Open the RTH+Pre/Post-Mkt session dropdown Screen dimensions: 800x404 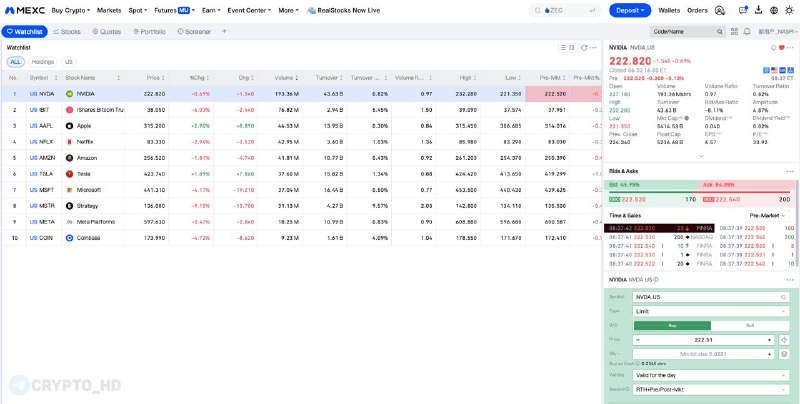pos(711,389)
